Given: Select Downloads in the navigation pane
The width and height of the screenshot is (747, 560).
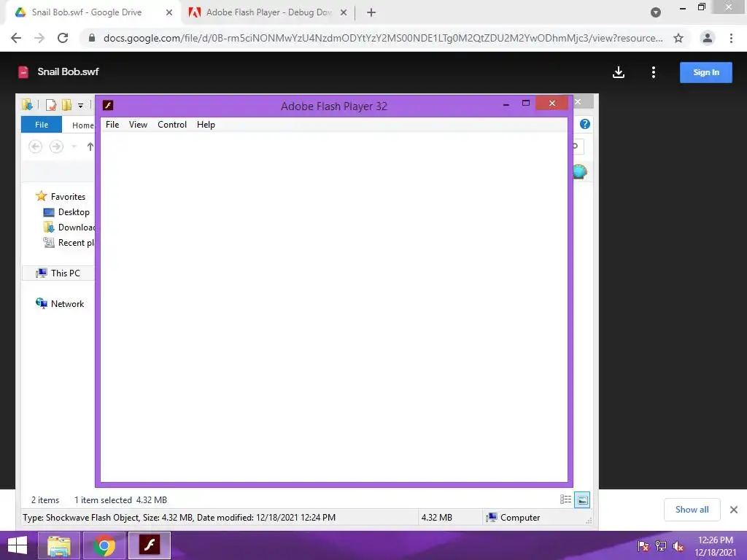Looking at the screenshot, I should (x=69, y=227).
